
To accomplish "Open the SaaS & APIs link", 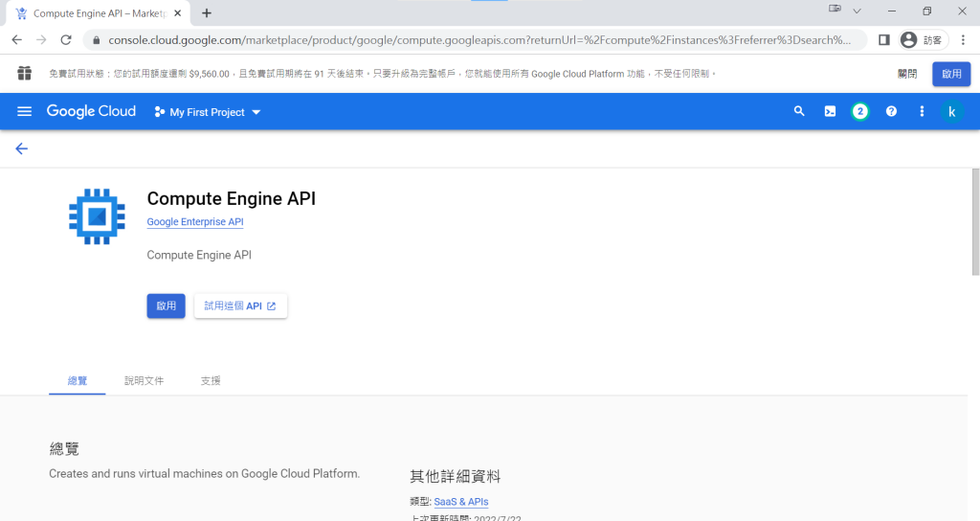I will (461, 502).
